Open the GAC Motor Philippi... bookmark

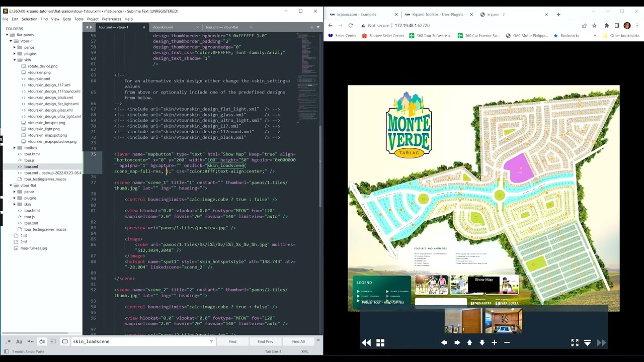point(526,36)
